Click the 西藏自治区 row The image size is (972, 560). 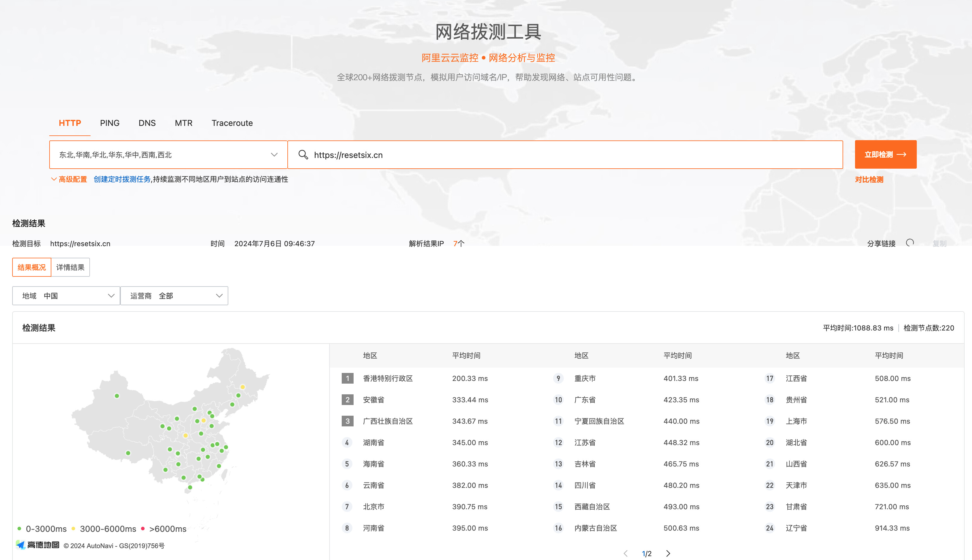647,506
